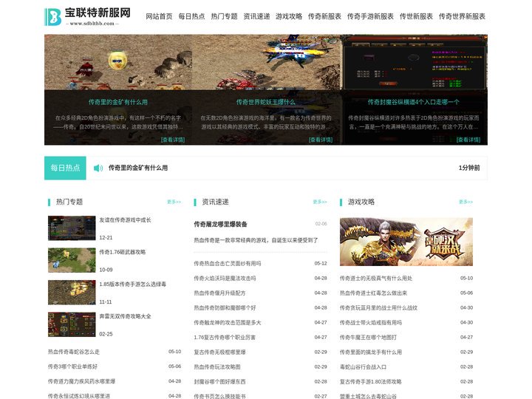This screenshot has width=532, height=399.
Task: Click 查看详情 under the snake king article
Action: 321,140
